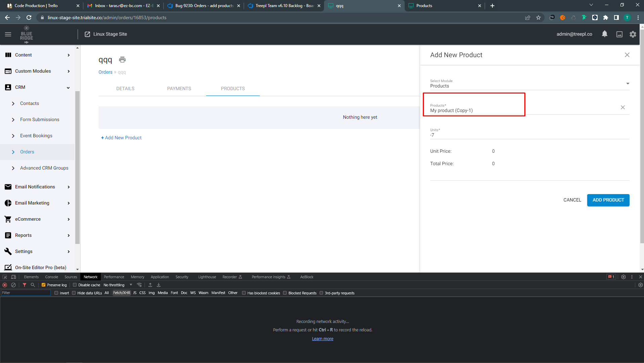This screenshot has width=644, height=363.
Task: Switch to the PAYMENTS tab
Action: [x=179, y=88]
